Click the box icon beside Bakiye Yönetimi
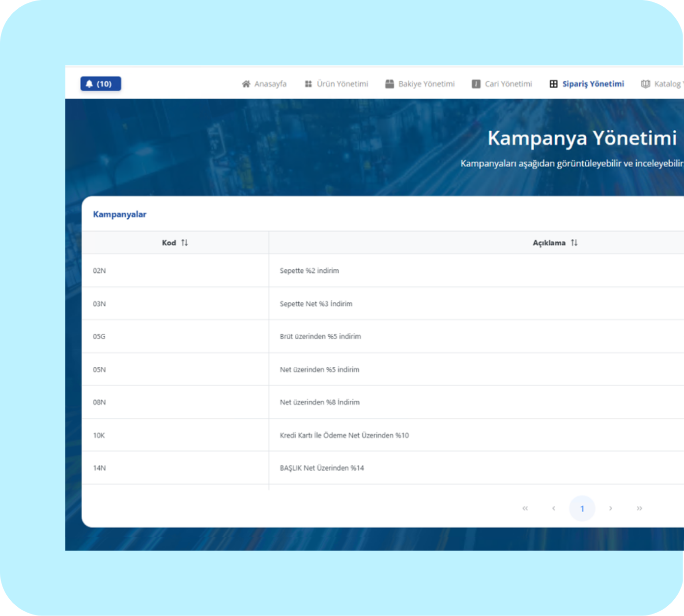The width and height of the screenshot is (684, 616). (x=390, y=84)
